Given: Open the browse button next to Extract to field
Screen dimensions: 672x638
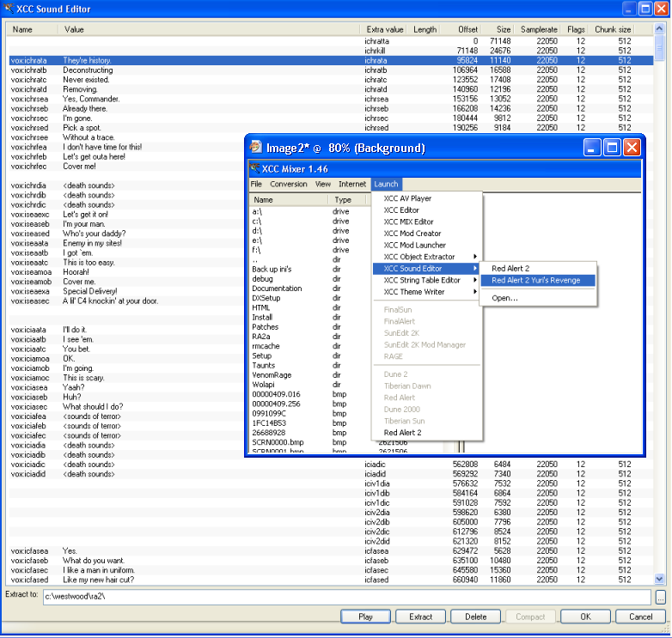Looking at the screenshot, I should click(661, 597).
